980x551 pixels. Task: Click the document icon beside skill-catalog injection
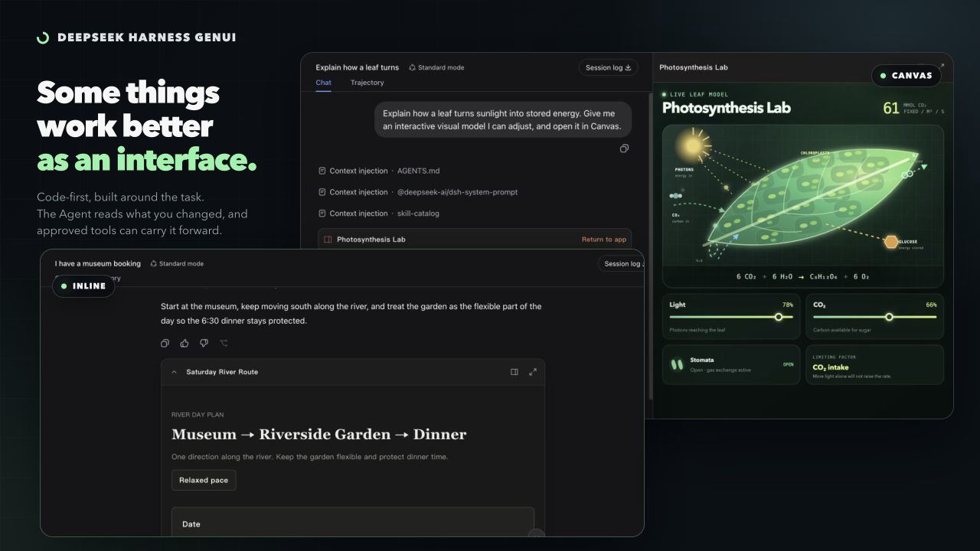(322, 214)
